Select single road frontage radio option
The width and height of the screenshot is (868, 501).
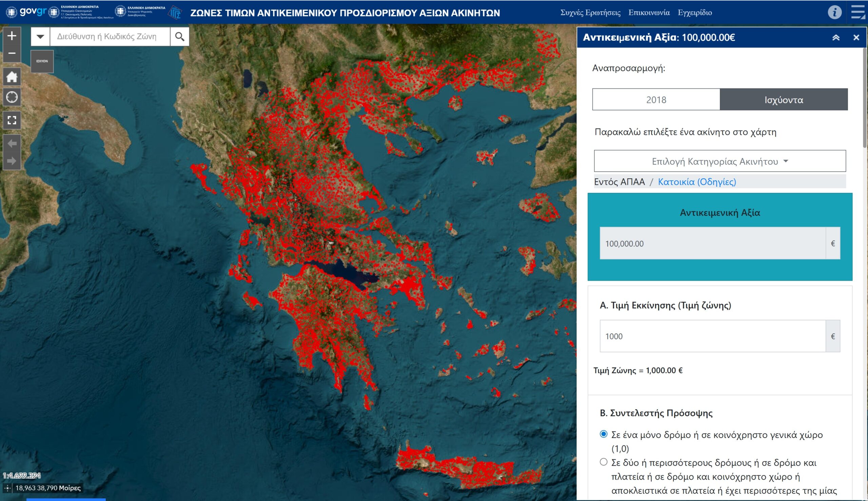pos(603,434)
